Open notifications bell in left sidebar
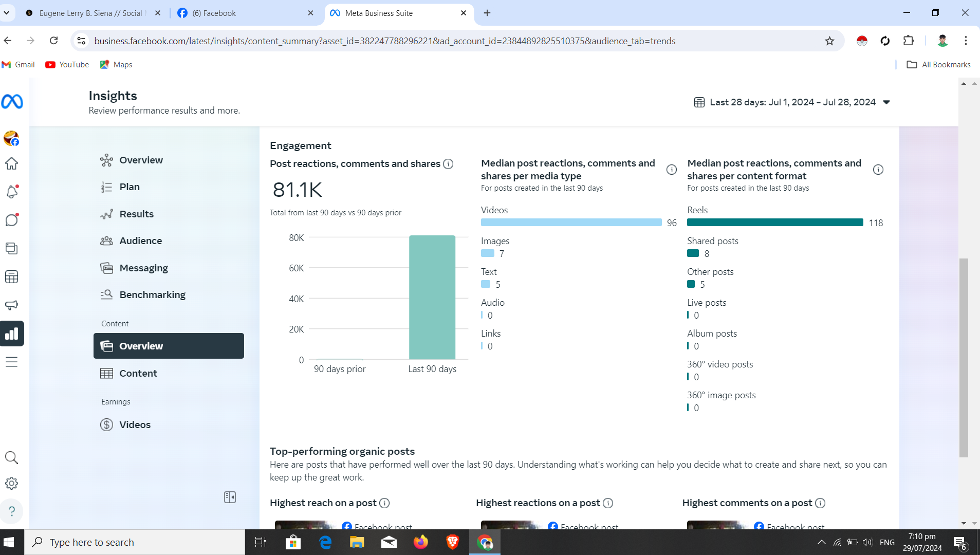Image resolution: width=980 pixels, height=555 pixels. [12, 192]
